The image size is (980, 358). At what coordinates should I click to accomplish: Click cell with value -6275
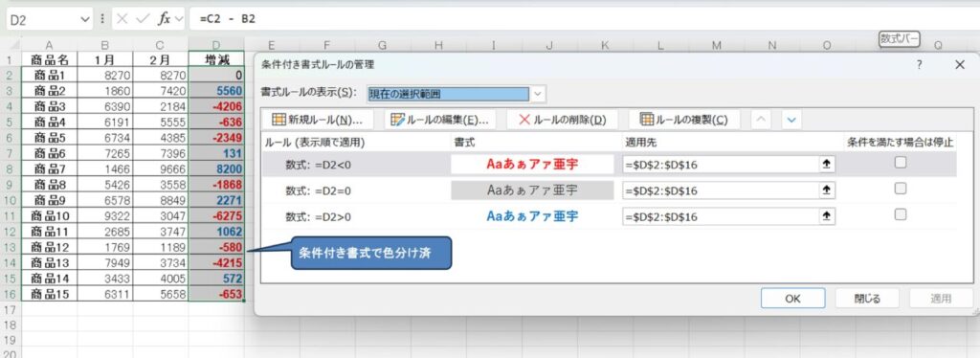pyautogui.click(x=216, y=216)
